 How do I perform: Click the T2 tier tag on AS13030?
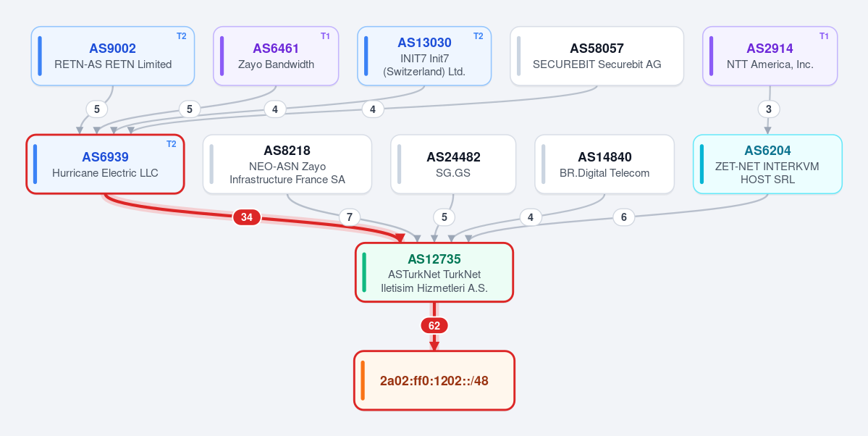479,36
